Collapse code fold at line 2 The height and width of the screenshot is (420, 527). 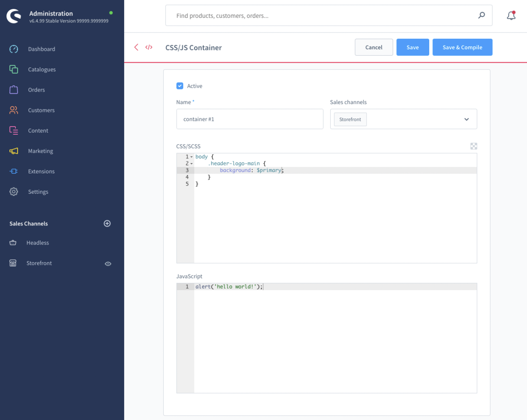point(191,164)
